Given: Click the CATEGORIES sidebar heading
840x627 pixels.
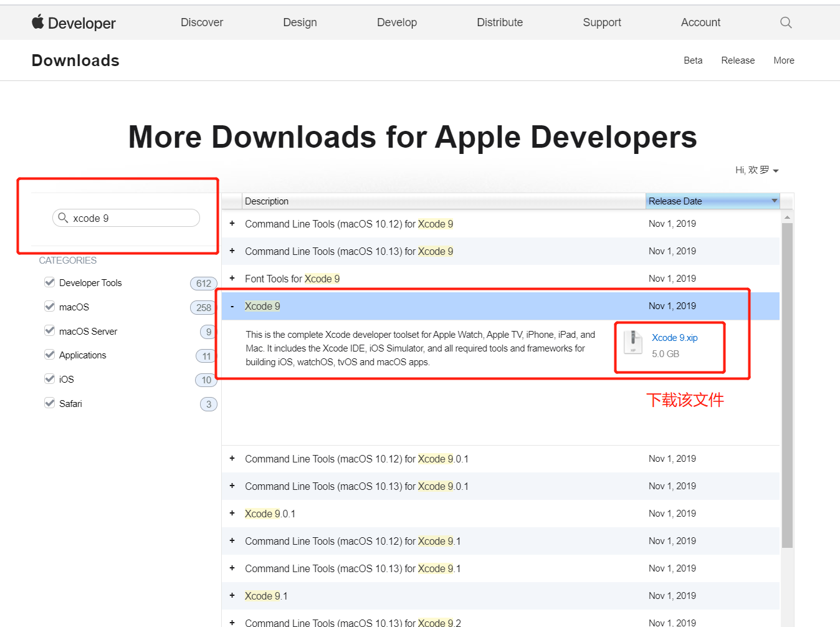Looking at the screenshot, I should (68, 260).
